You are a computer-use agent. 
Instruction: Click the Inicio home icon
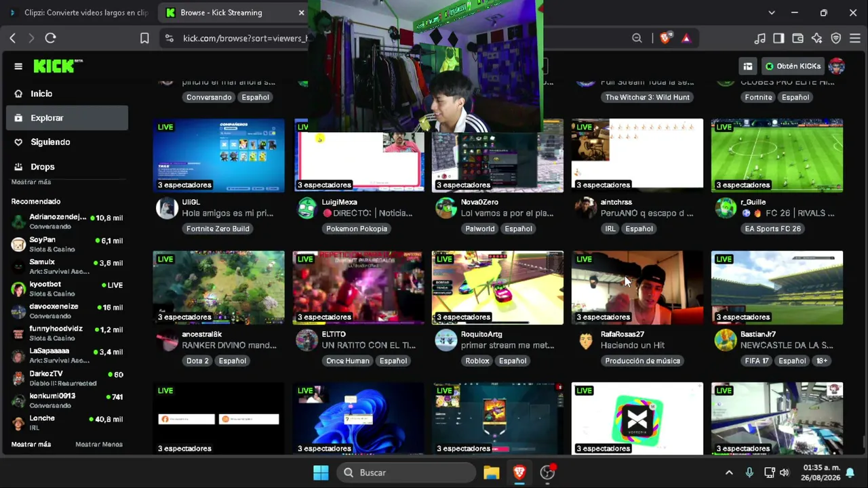pyautogui.click(x=18, y=94)
